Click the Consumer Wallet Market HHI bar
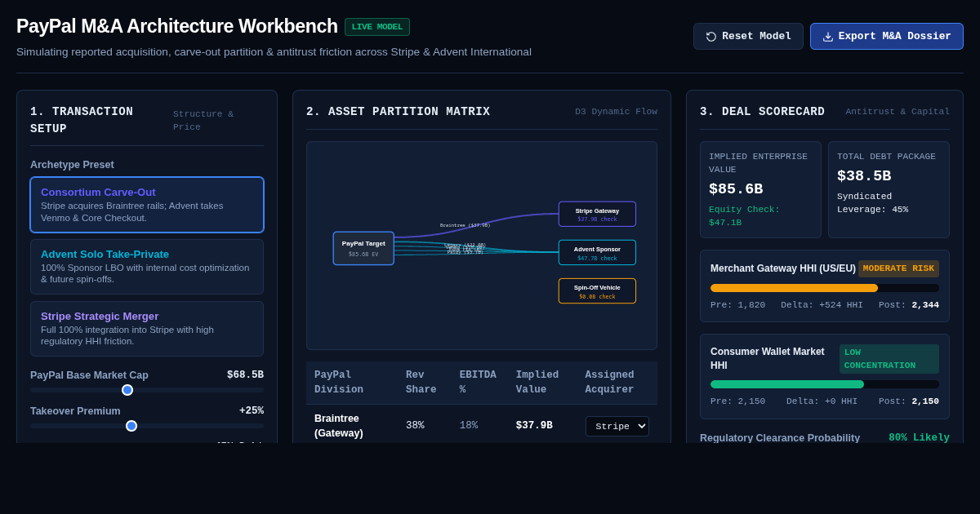Screen dimensions: 980x514 [825, 384]
